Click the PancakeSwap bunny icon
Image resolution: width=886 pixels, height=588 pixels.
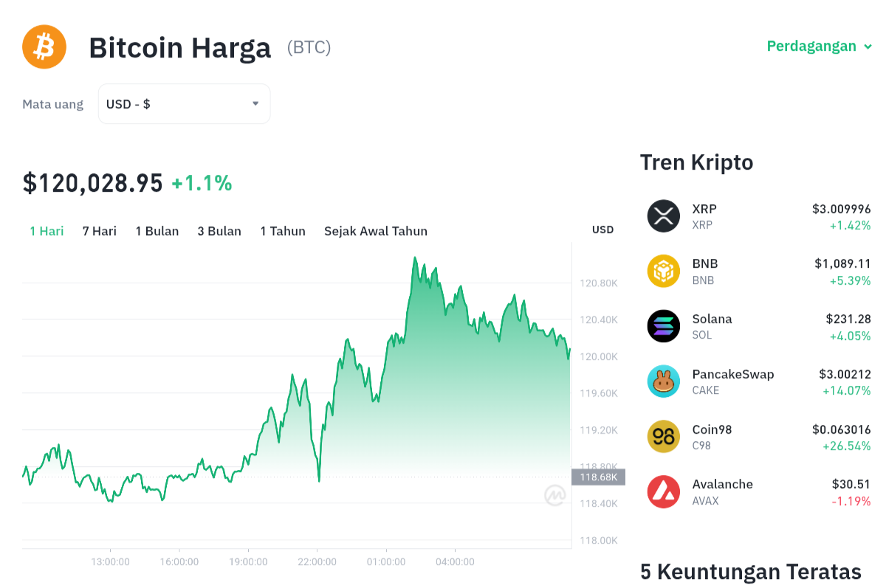pyautogui.click(x=663, y=381)
